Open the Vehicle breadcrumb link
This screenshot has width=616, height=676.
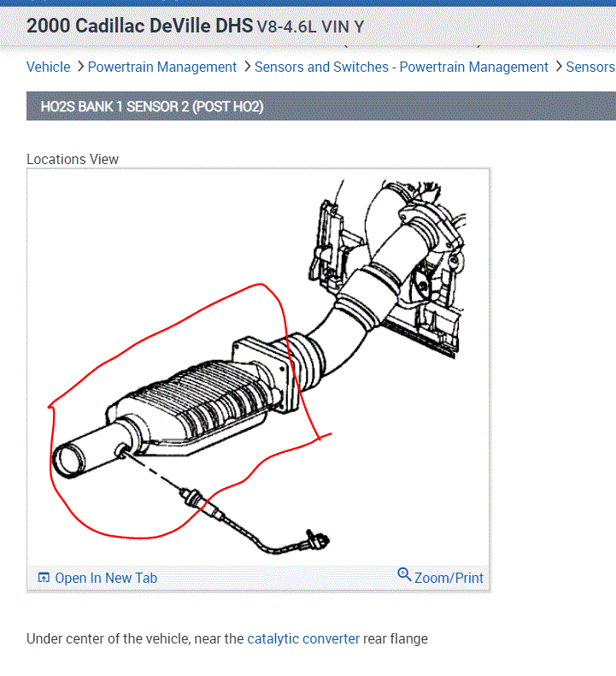tap(49, 68)
